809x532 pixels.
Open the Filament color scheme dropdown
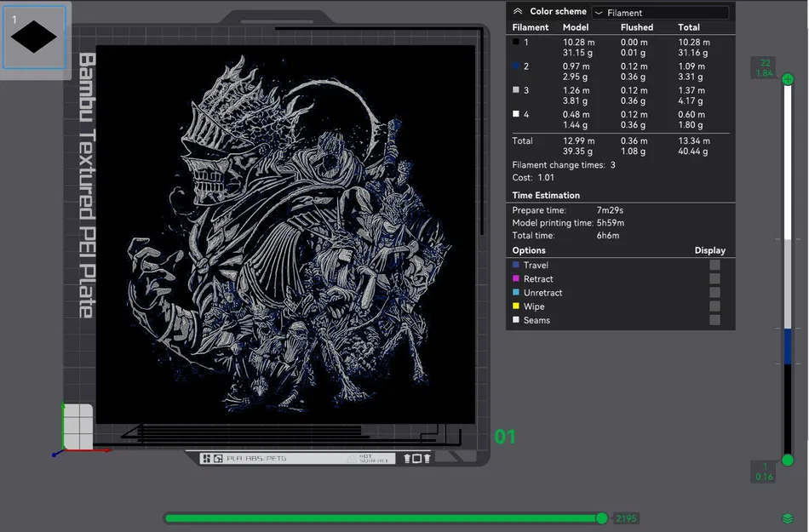pos(660,12)
